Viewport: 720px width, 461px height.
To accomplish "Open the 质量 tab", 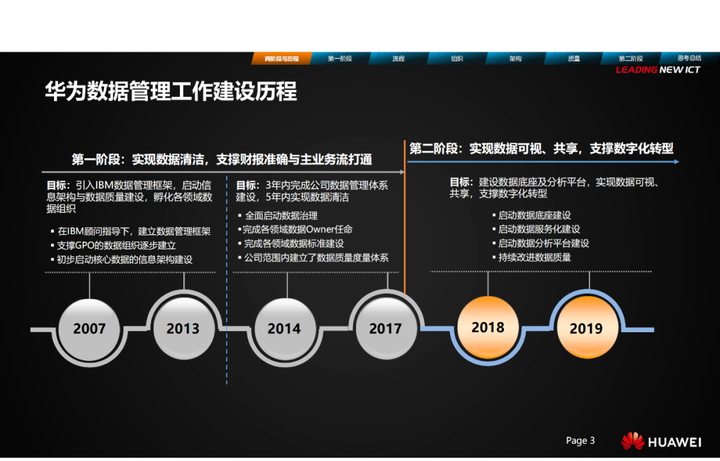I will click(574, 58).
